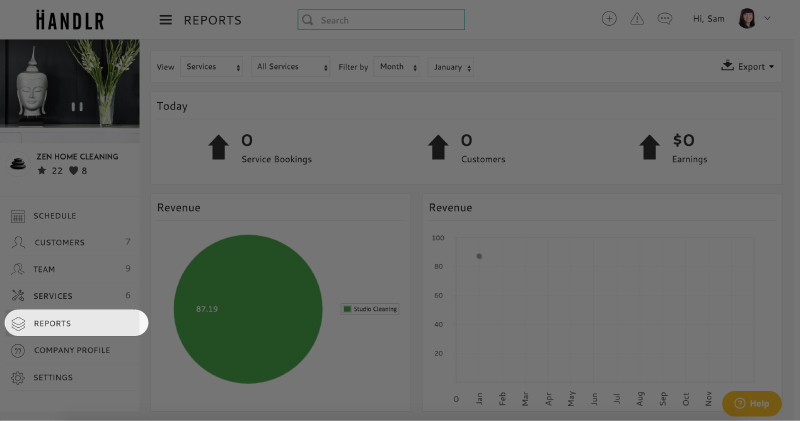
Task: Open Team in the sidebar
Action: (44, 269)
